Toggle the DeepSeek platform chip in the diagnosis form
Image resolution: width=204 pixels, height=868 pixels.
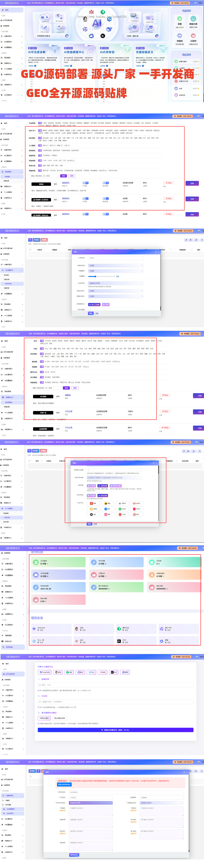(x=45, y=672)
